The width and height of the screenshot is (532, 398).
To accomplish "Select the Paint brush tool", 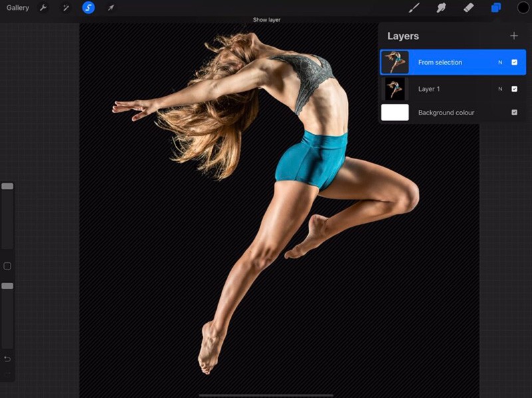I will coord(415,8).
